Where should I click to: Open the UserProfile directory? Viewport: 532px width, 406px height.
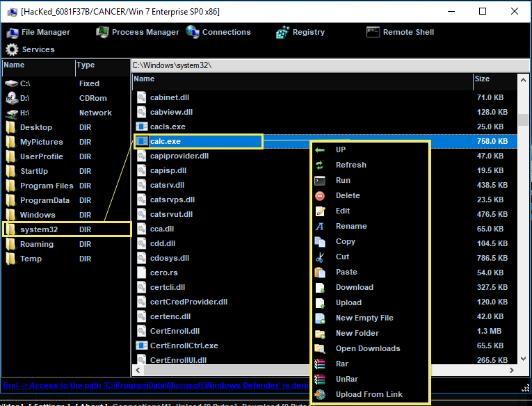pyautogui.click(x=67, y=156)
